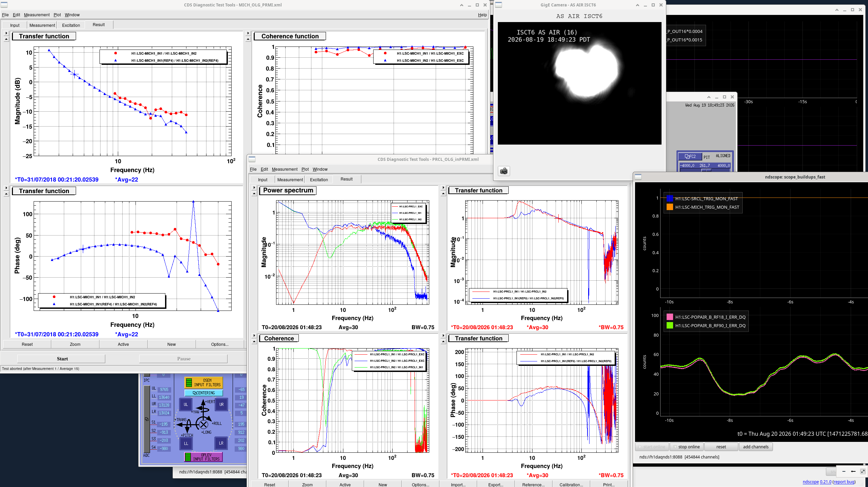Image resolution: width=868 pixels, height=487 pixels.
Task: Collapse arrow below MICH magnitude Transfer function pad toggle
Action: (x=6, y=39)
